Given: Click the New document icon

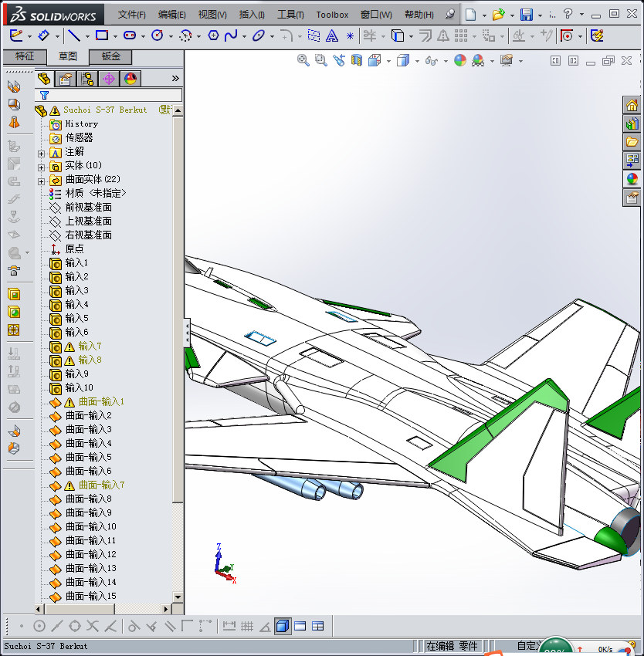Looking at the screenshot, I should click(471, 15).
